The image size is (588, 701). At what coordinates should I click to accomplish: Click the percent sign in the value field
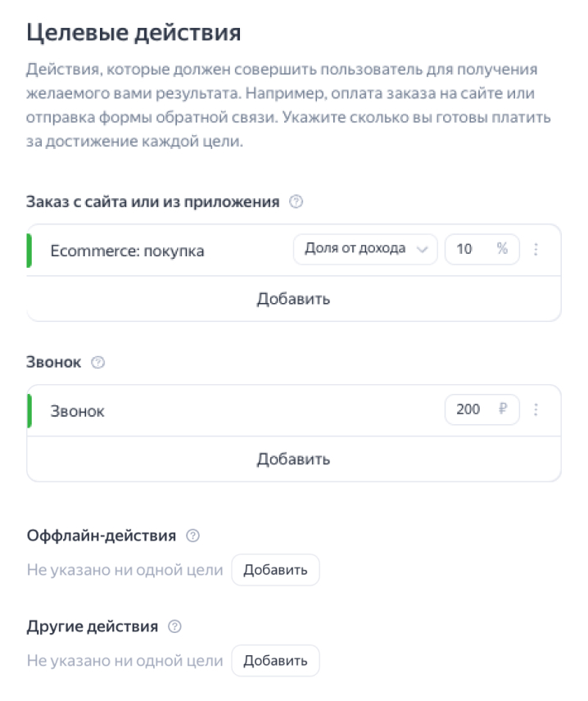point(502,249)
